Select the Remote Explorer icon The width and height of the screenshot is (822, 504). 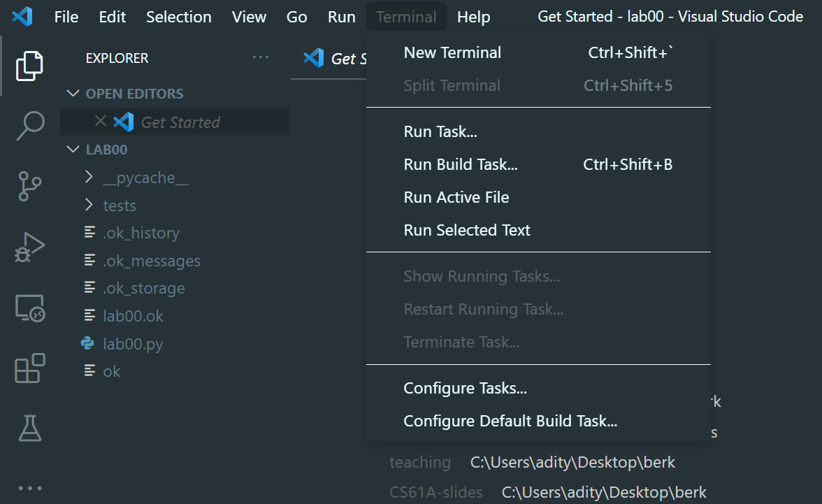[x=29, y=308]
